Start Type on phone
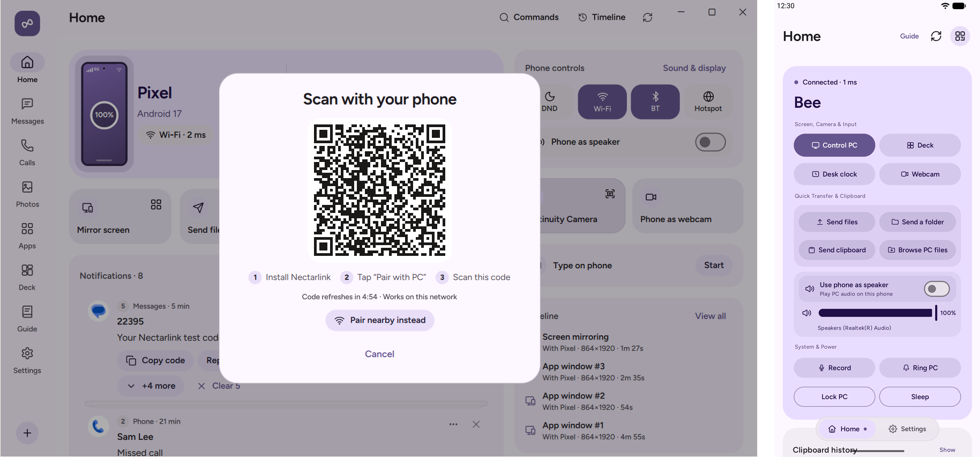This screenshot has height=457, width=980. pyautogui.click(x=714, y=266)
